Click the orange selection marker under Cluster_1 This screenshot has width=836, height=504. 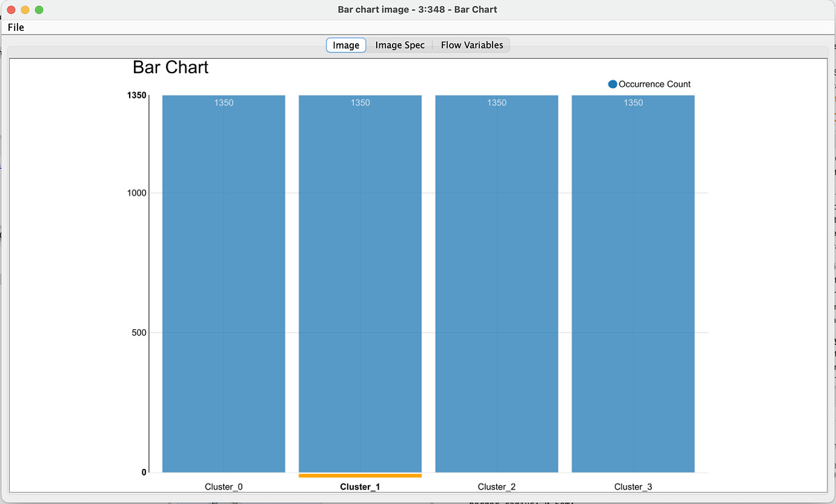coord(360,475)
